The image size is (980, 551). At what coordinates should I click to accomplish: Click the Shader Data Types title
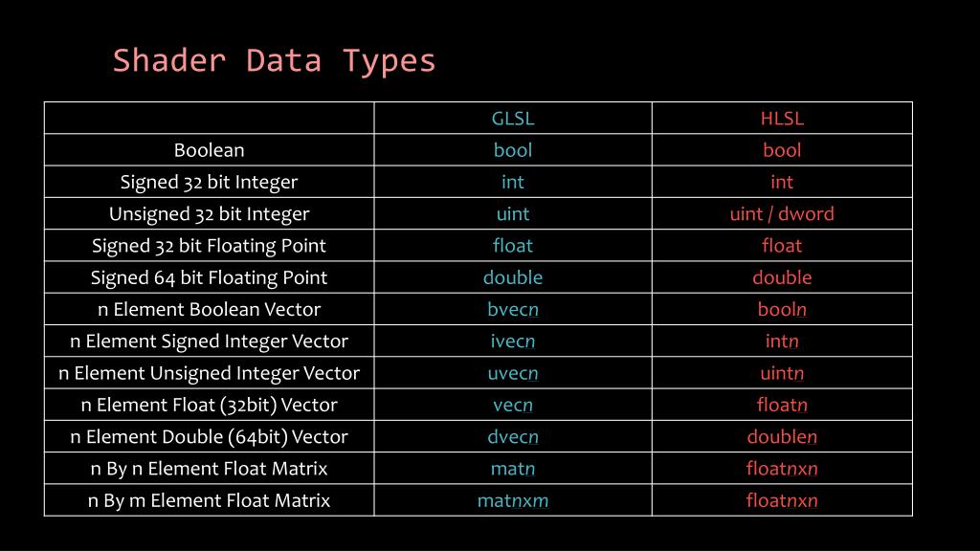[274, 61]
